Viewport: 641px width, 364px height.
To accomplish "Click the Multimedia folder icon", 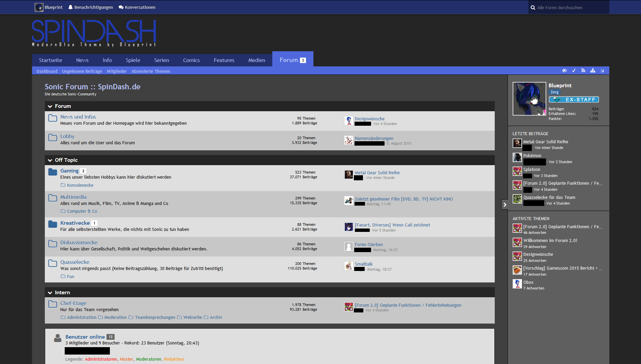I will click(53, 198).
